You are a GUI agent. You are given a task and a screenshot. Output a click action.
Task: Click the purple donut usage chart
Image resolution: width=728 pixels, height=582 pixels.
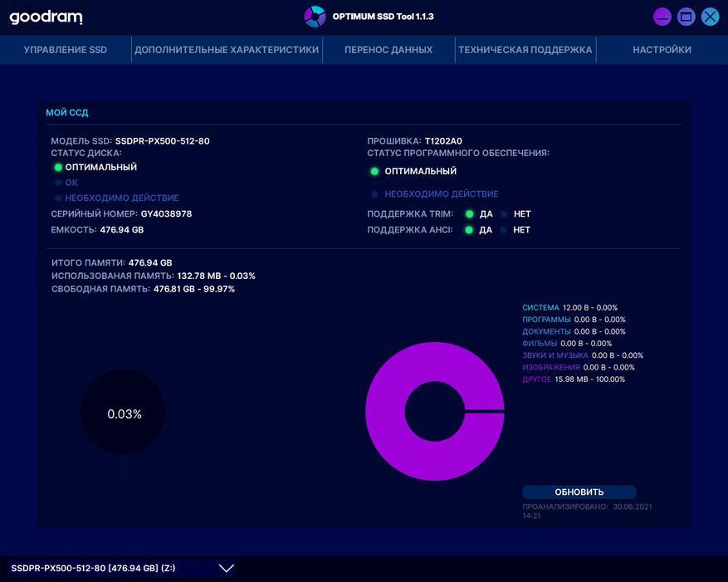click(x=435, y=411)
